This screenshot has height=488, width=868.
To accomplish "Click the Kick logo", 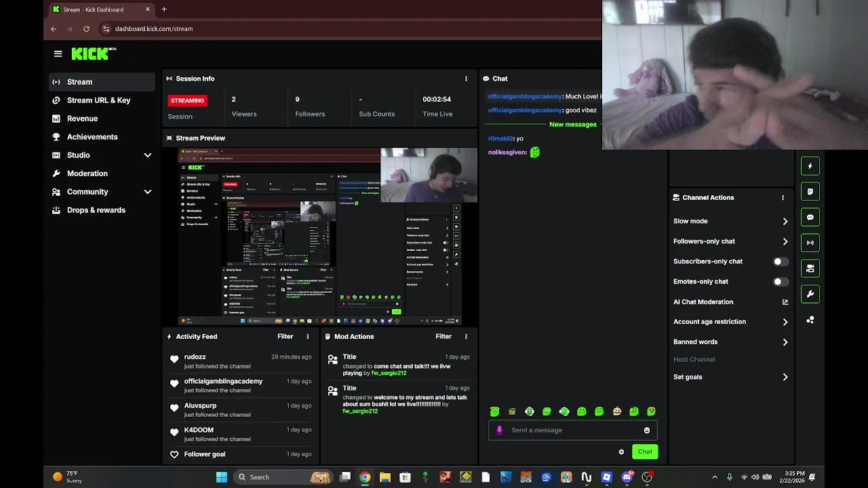I will 94,54.
